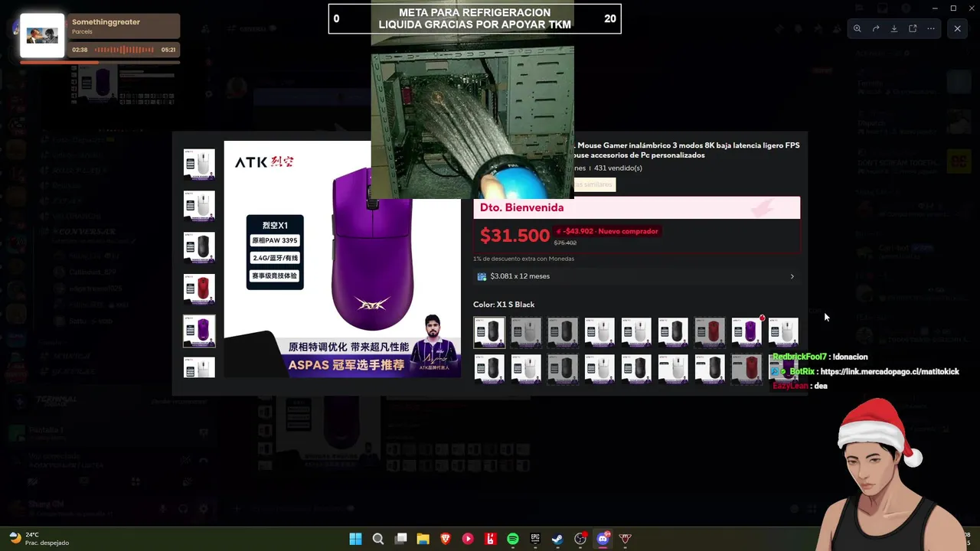Image resolution: width=980 pixels, height=551 pixels.
Task: Click the $31.500 price
Action: [514, 236]
